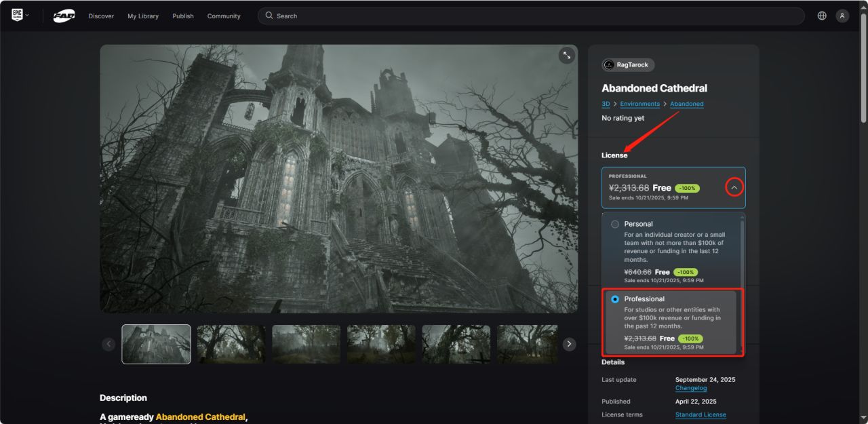Image resolution: width=868 pixels, height=424 pixels.
Task: Select the fifth gallery thumbnail
Action: [456, 344]
